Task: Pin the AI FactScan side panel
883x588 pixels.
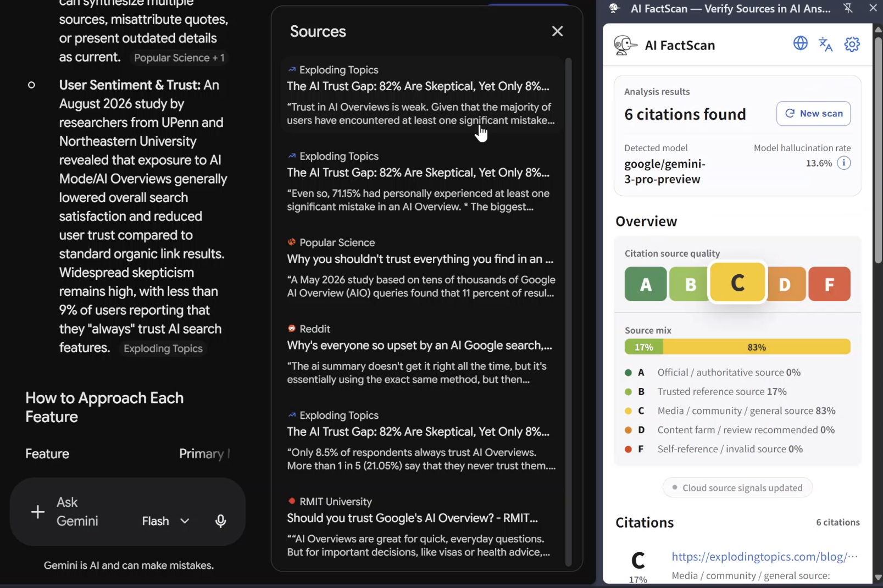Action: (x=848, y=8)
